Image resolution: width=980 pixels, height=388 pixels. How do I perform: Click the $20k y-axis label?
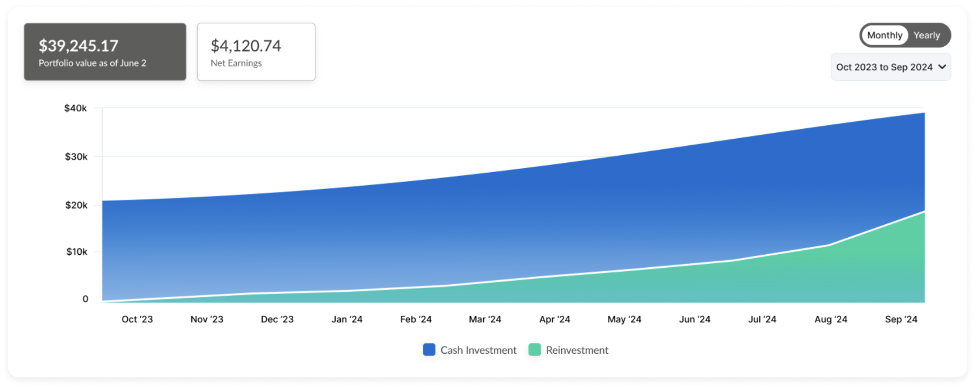point(76,205)
